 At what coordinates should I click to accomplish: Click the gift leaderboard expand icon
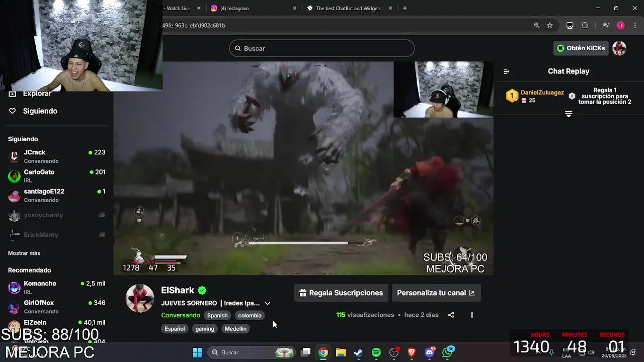[569, 114]
